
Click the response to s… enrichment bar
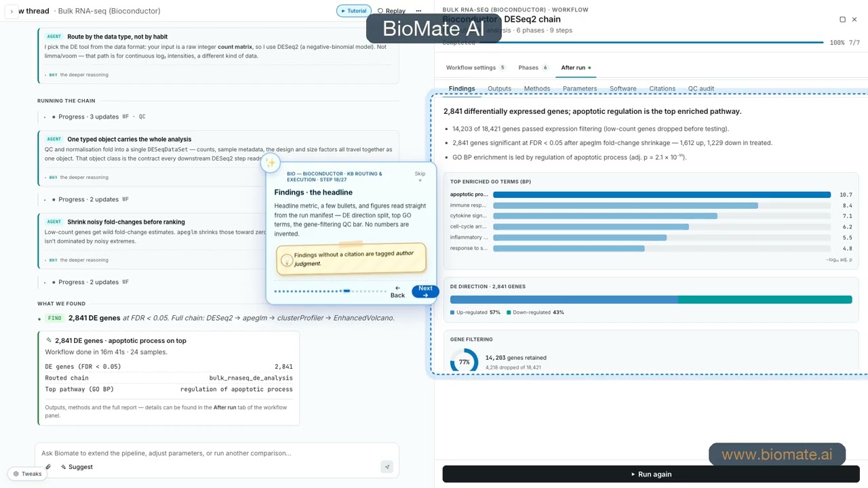[568, 249]
